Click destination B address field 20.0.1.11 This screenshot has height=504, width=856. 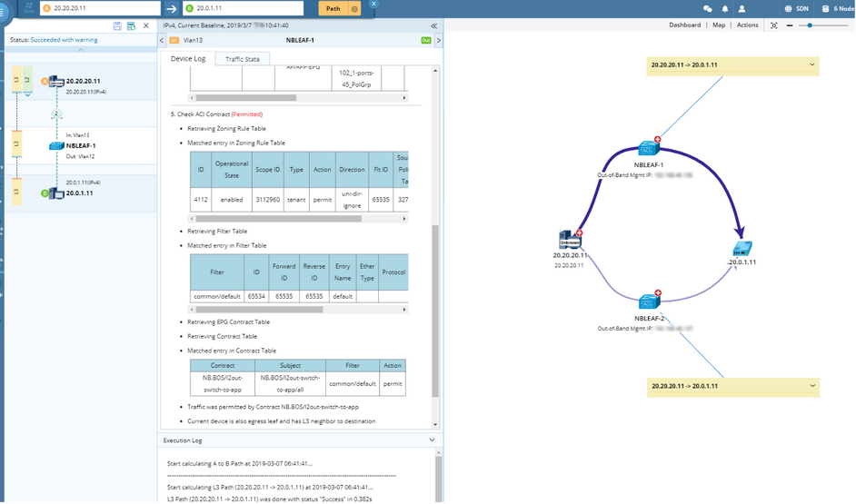coord(243,9)
